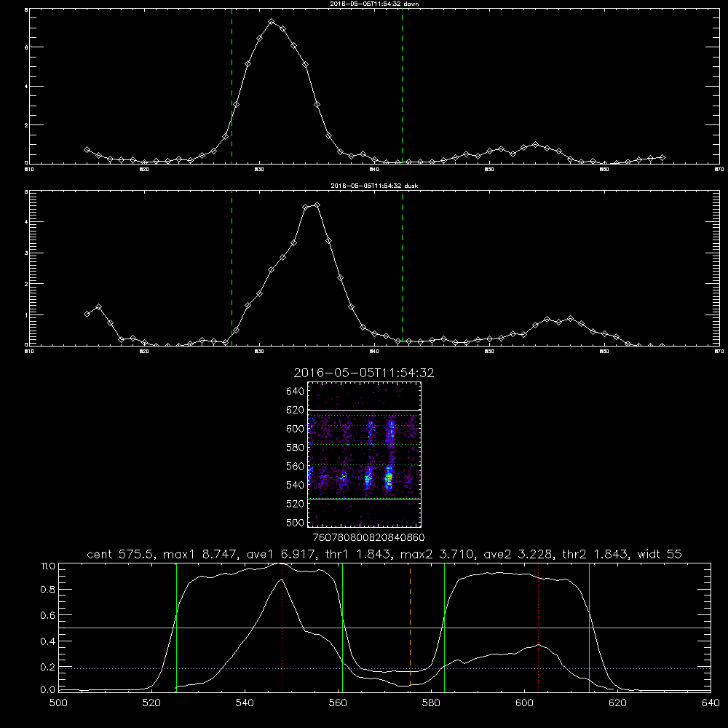The width and height of the screenshot is (728, 728).
Task: Click the first diamond marker of dusk curve
Action: click(x=87, y=314)
